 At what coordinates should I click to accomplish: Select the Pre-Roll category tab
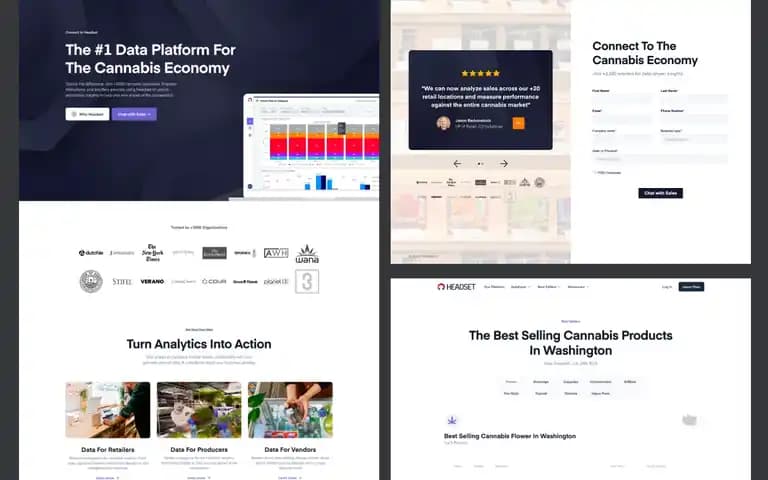[511, 393]
